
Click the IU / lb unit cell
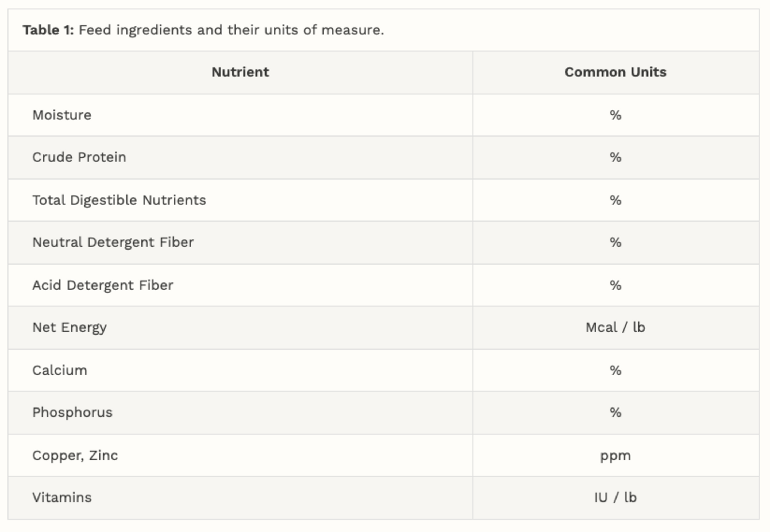coord(615,498)
